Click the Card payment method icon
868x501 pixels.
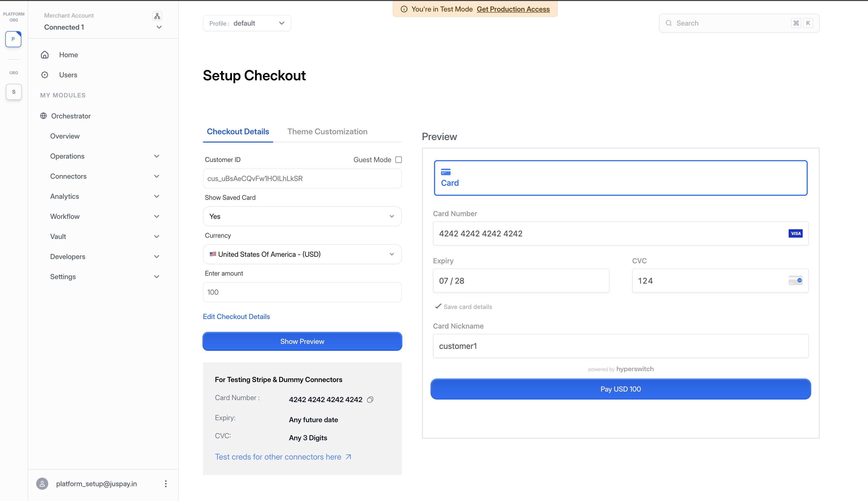click(446, 172)
